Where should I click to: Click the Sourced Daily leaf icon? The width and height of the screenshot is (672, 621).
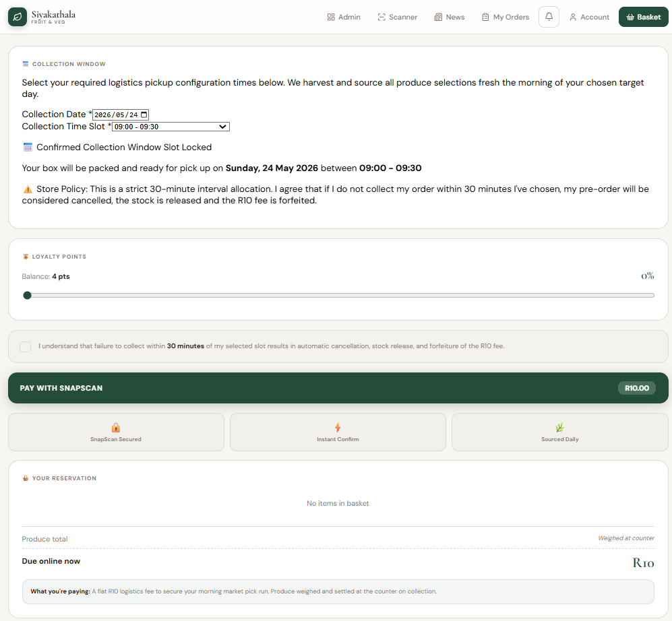point(559,428)
